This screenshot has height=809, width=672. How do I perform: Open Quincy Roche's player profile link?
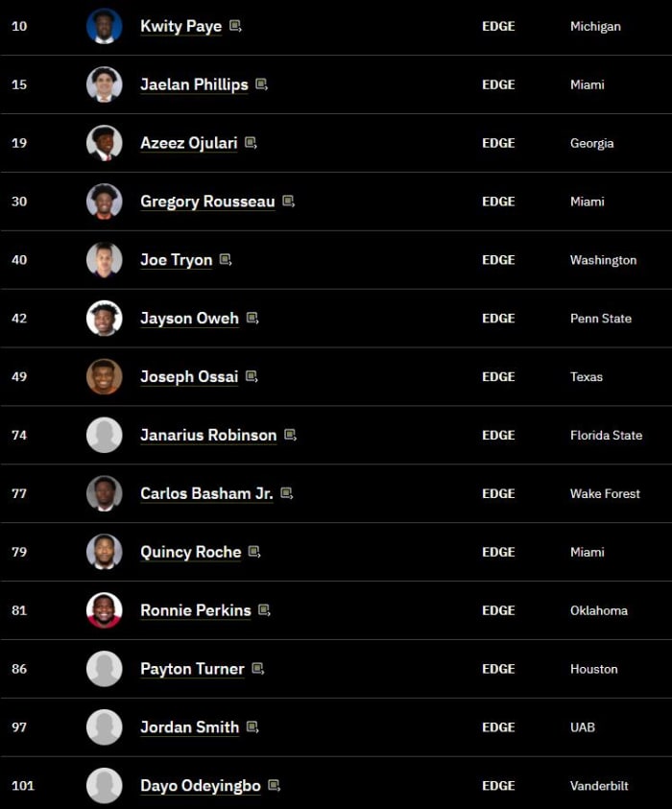[191, 552]
